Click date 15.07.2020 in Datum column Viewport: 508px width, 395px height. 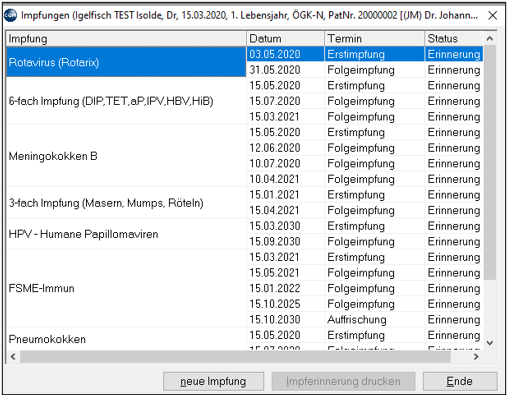(x=285, y=101)
